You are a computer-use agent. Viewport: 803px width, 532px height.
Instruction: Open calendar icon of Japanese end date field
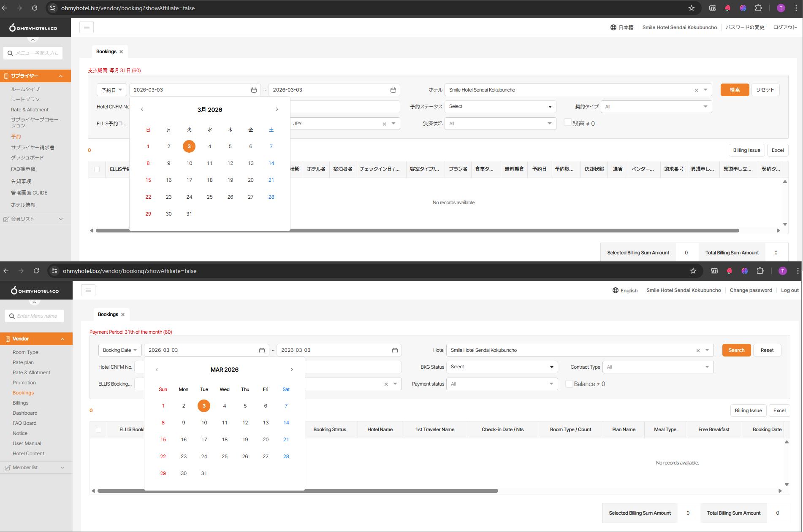coord(393,90)
